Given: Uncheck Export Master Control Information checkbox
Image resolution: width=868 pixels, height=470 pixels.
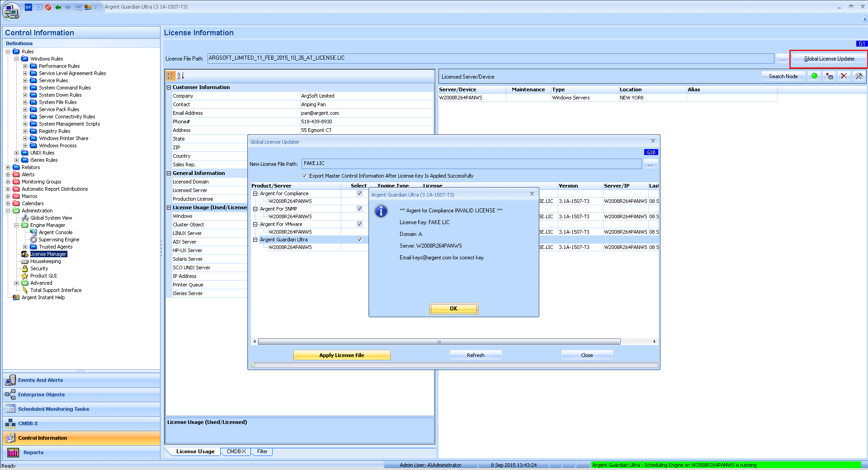Looking at the screenshot, I should pos(304,176).
